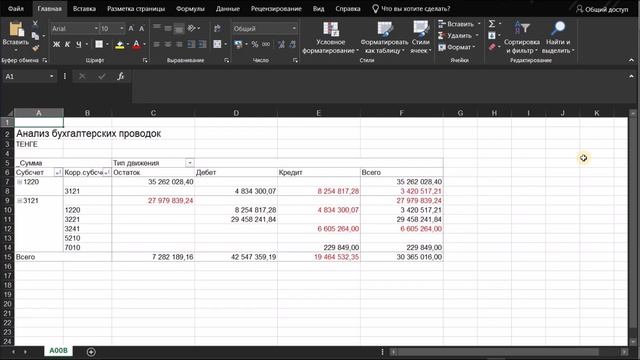
Task: Collapse the ribbon with the arrow
Action: [x=631, y=60]
